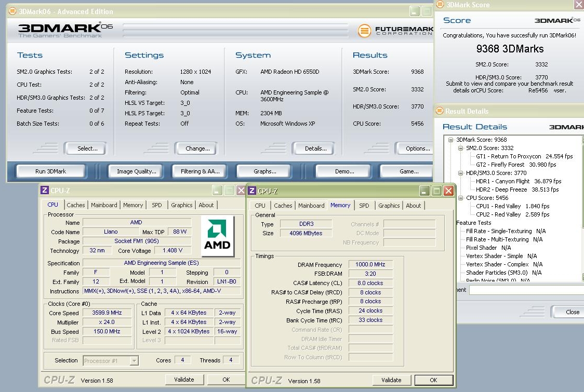Click the Result Details header icon
This screenshot has width=584, height=392.
[440, 111]
